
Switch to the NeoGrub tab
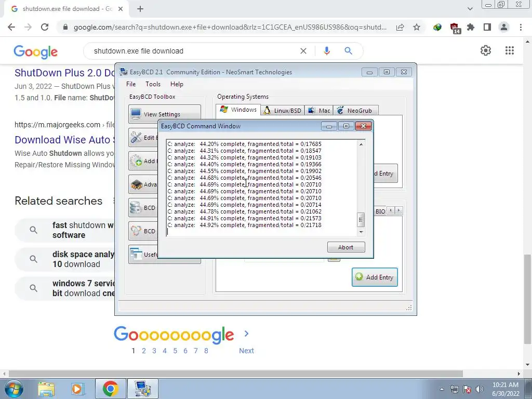coord(355,111)
